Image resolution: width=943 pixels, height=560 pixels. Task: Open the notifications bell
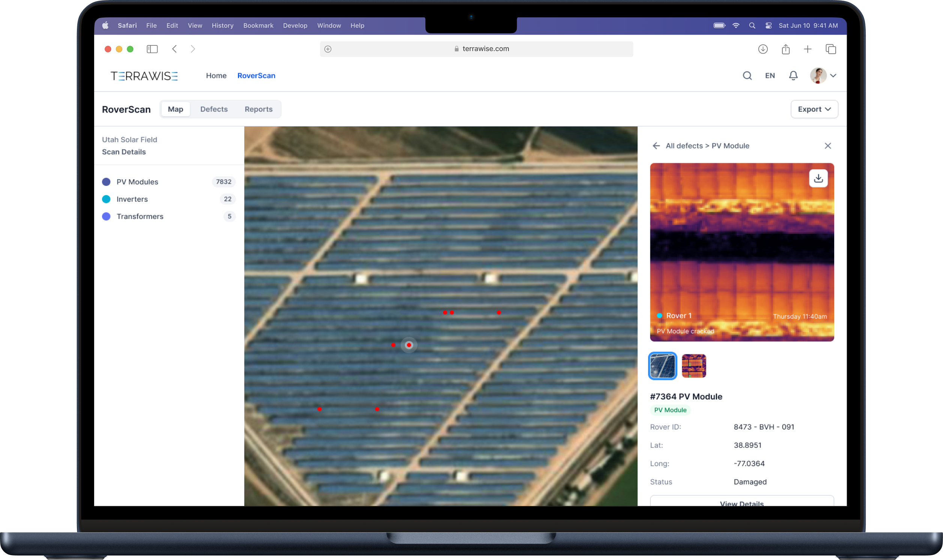793,75
